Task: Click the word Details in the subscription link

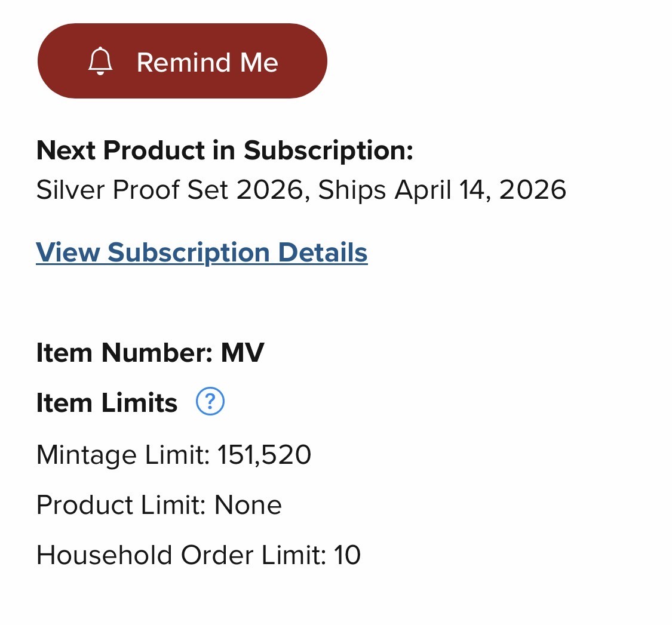Action: [x=323, y=252]
